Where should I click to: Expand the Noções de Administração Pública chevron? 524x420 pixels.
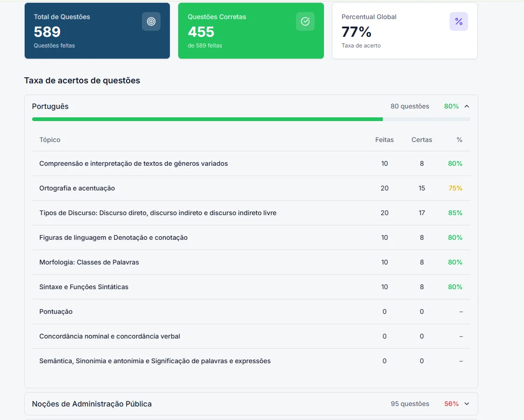[467, 404]
